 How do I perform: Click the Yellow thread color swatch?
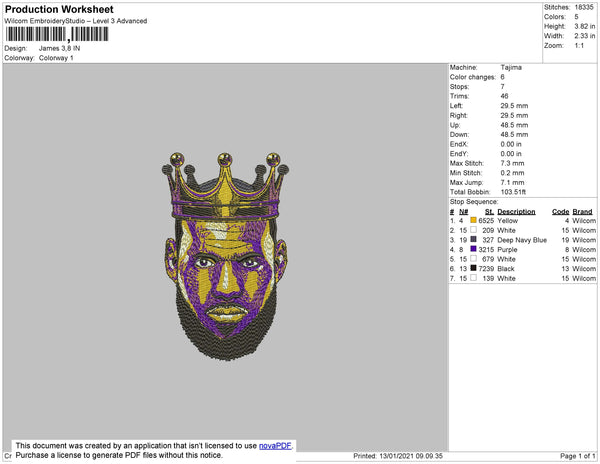(x=473, y=220)
